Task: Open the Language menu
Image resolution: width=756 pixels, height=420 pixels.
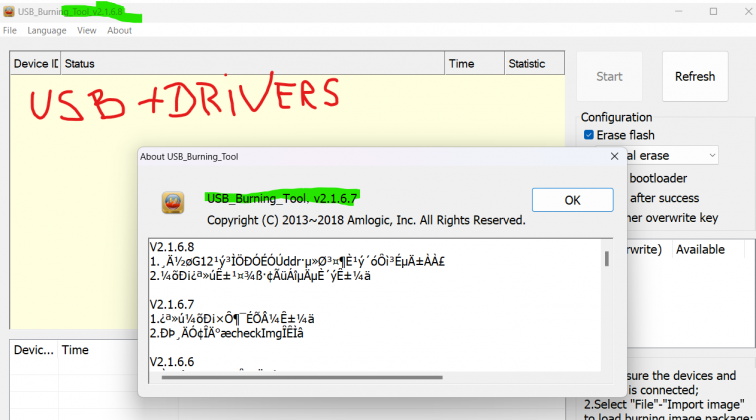Action: [x=47, y=30]
